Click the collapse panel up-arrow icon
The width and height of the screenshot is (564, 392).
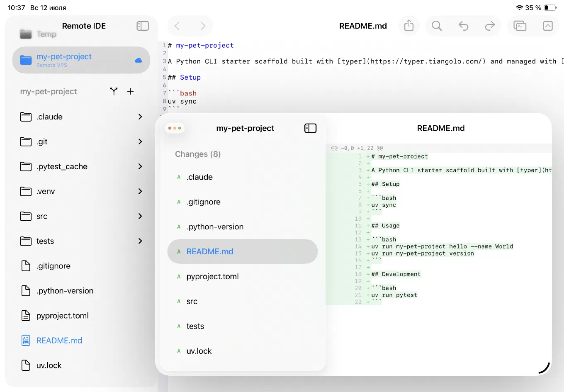548,26
